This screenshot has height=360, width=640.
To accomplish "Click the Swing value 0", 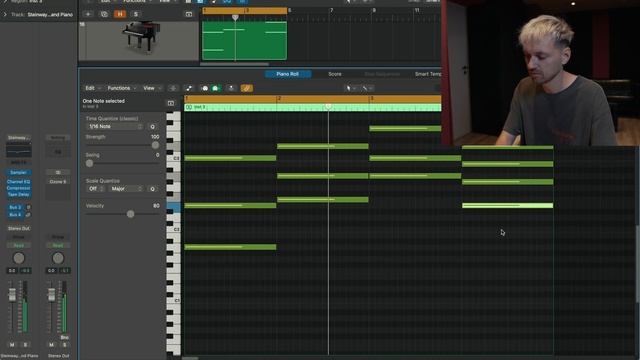I will tap(157, 155).
